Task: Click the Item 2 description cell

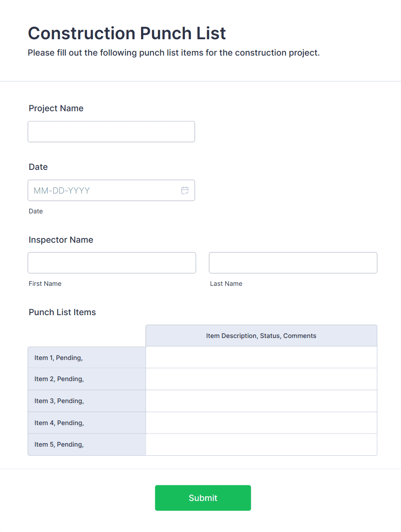Action: pos(261,379)
